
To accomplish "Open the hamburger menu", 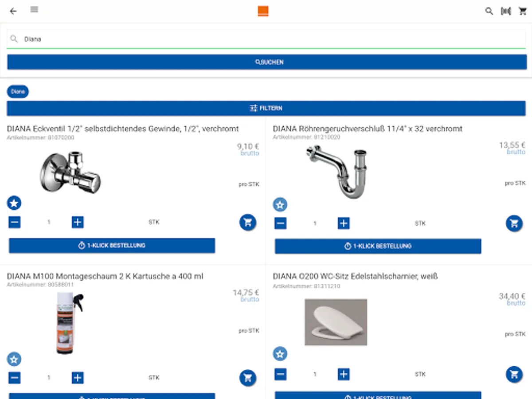I will [34, 9].
